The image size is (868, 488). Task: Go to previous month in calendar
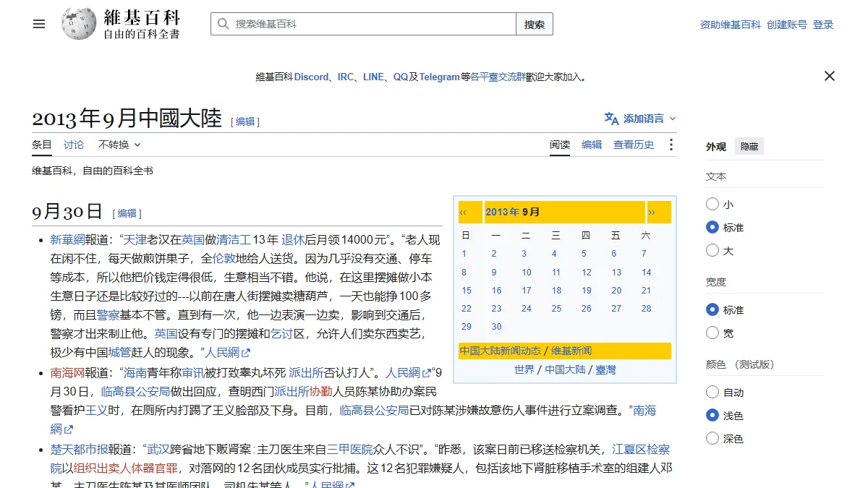pos(463,212)
